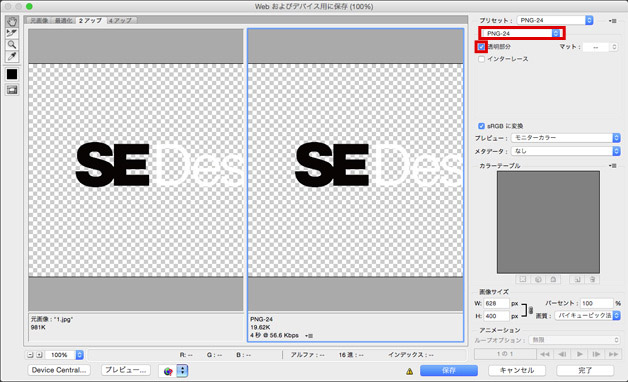Switch to the 最適化 tab

63,20
